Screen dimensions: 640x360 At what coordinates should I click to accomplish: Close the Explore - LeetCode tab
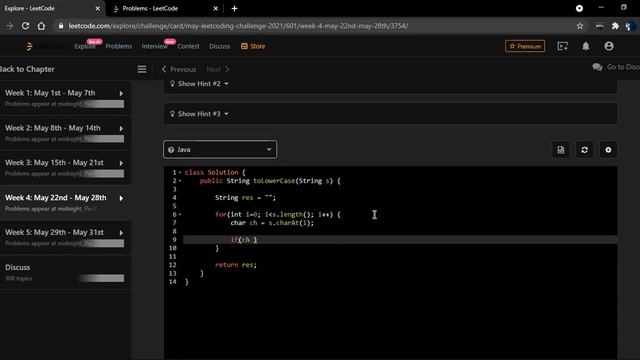(x=98, y=8)
